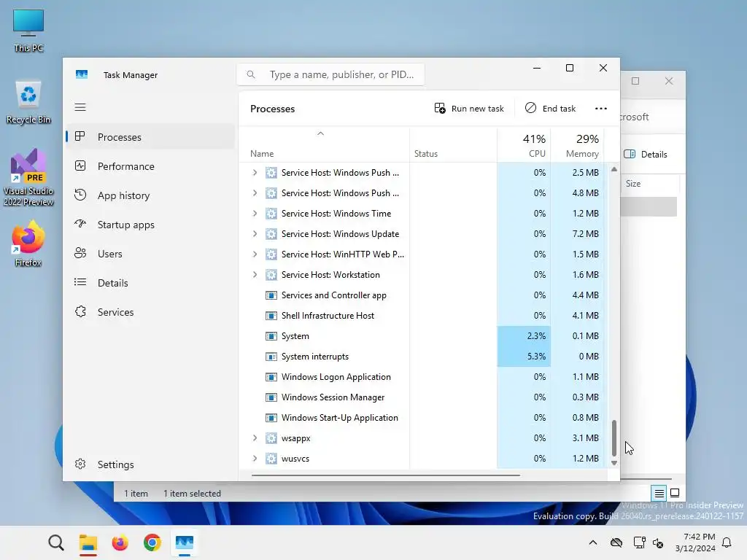The height and width of the screenshot is (560, 747).
Task: Click Run new task
Action: point(469,109)
